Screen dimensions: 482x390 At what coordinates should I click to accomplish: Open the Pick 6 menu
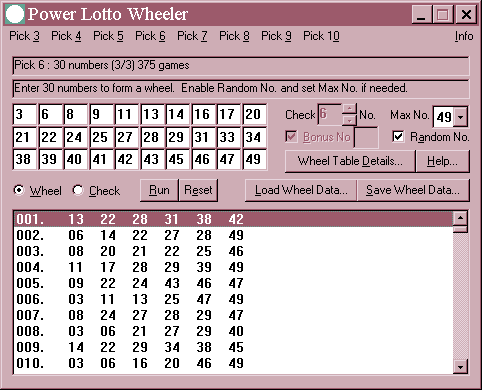tap(150, 36)
